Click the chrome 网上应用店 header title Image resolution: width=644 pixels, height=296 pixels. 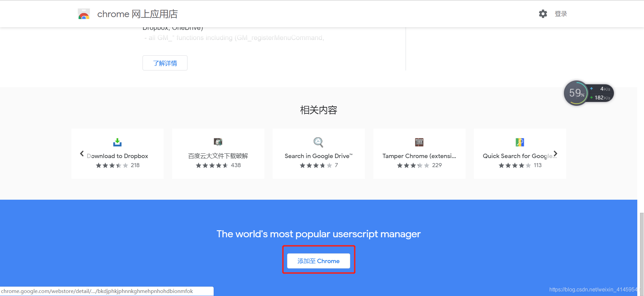click(138, 14)
